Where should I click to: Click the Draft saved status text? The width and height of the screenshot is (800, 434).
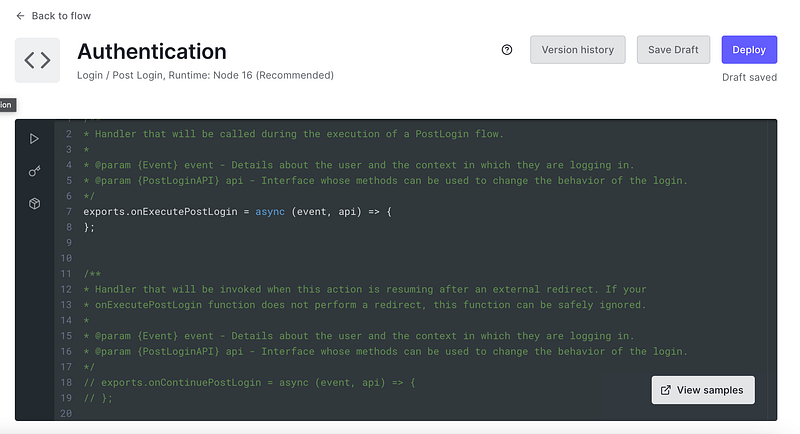pos(749,77)
